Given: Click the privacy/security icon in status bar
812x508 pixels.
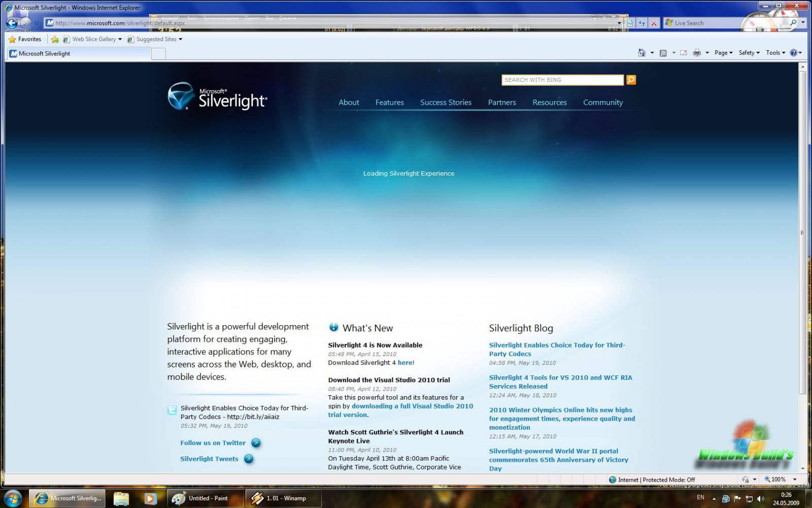Looking at the screenshot, I should (746, 480).
